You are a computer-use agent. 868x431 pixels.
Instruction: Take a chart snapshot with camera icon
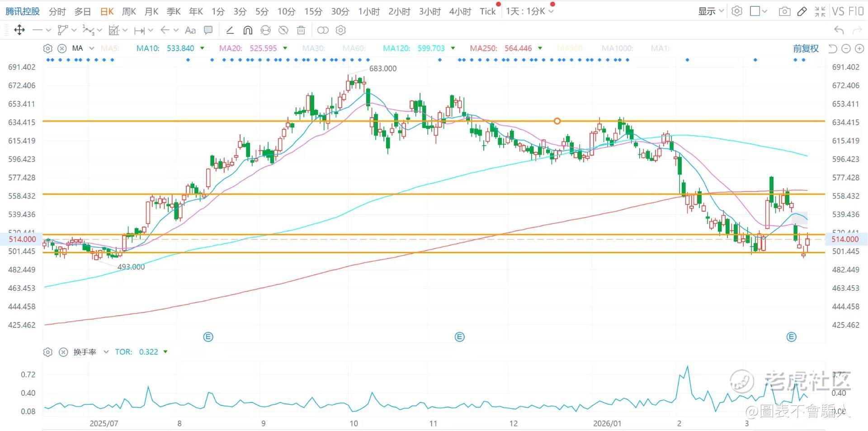click(x=785, y=11)
